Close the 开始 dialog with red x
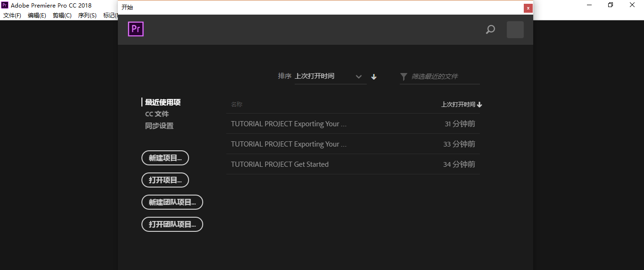This screenshot has height=270, width=644. coord(528,8)
